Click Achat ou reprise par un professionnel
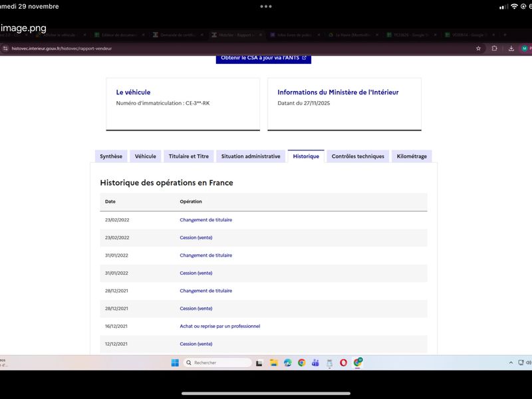 click(219, 326)
